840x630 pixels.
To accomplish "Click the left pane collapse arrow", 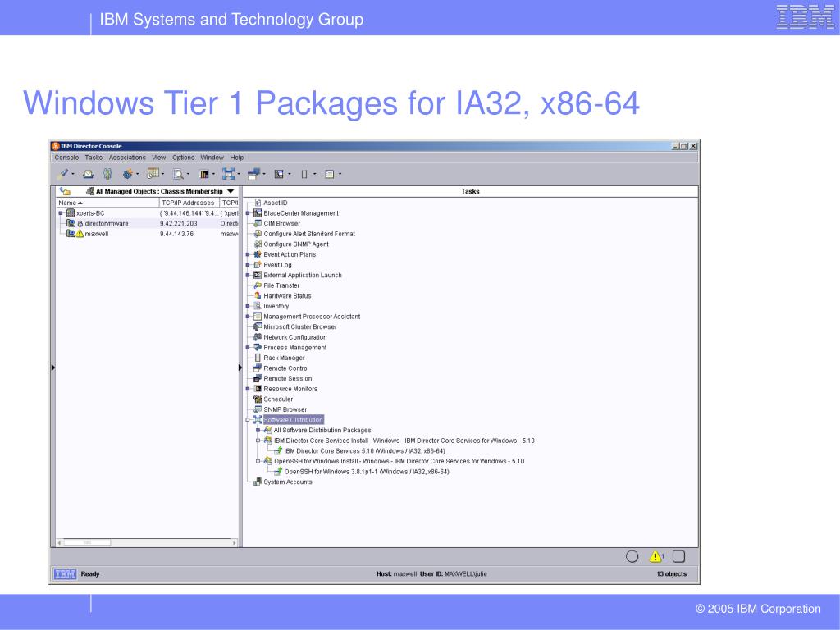I will (x=53, y=367).
